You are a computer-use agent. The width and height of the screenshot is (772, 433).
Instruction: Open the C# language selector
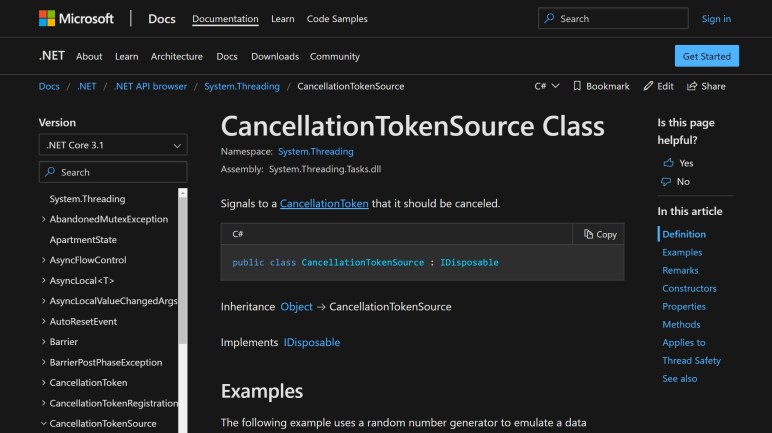point(546,86)
